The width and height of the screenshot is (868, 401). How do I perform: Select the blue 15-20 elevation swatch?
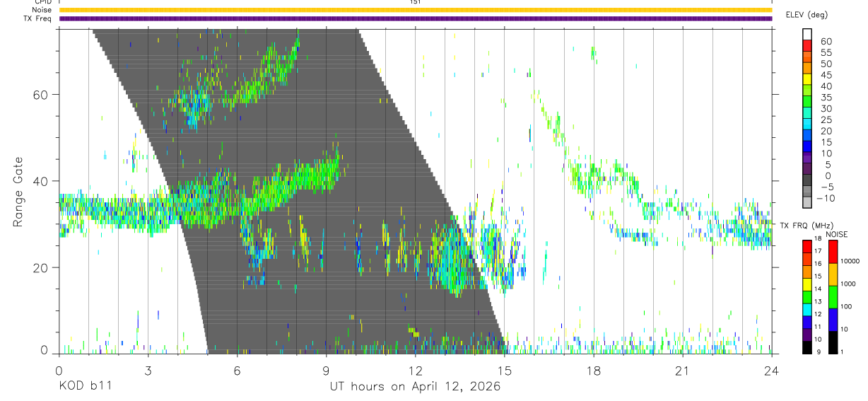[807, 136]
